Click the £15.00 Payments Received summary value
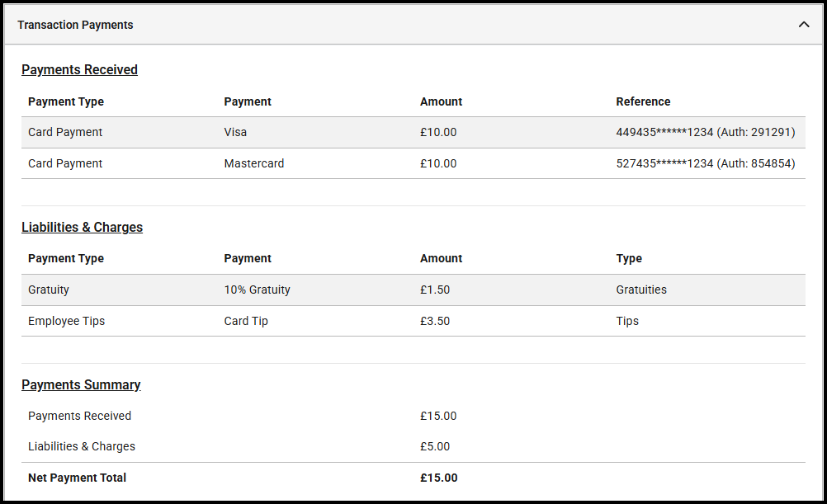This screenshot has width=827, height=504. [x=438, y=416]
